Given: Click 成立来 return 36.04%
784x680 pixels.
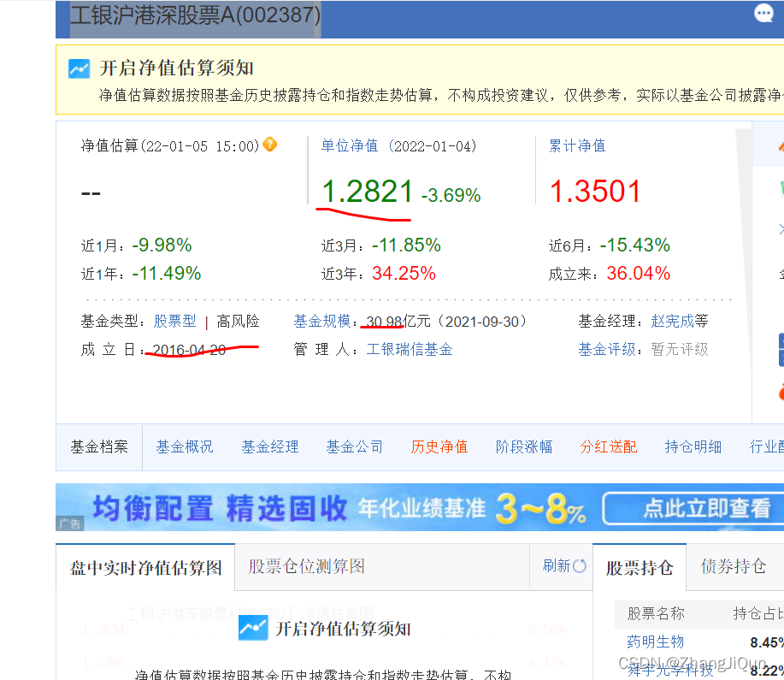Looking at the screenshot, I should 639,273.
